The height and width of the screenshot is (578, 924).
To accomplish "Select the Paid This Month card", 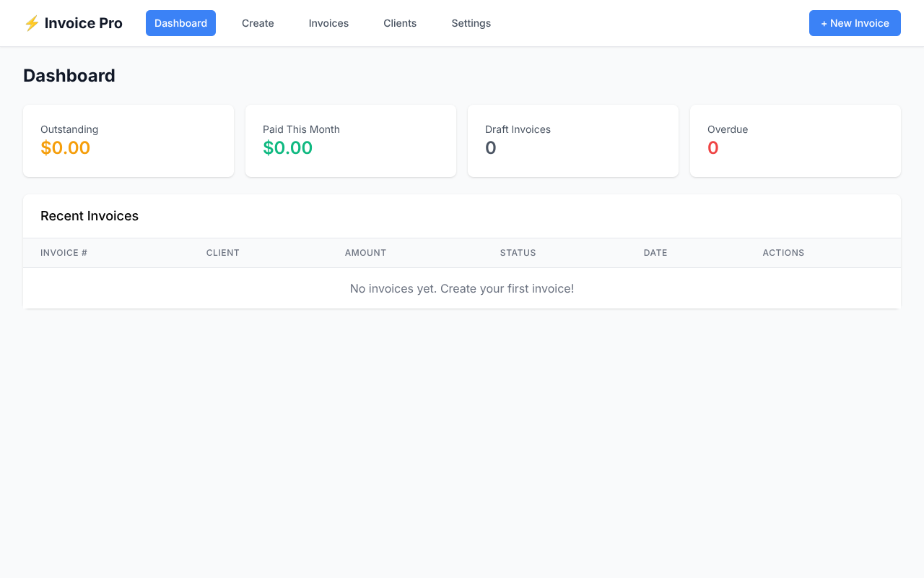I will click(351, 140).
